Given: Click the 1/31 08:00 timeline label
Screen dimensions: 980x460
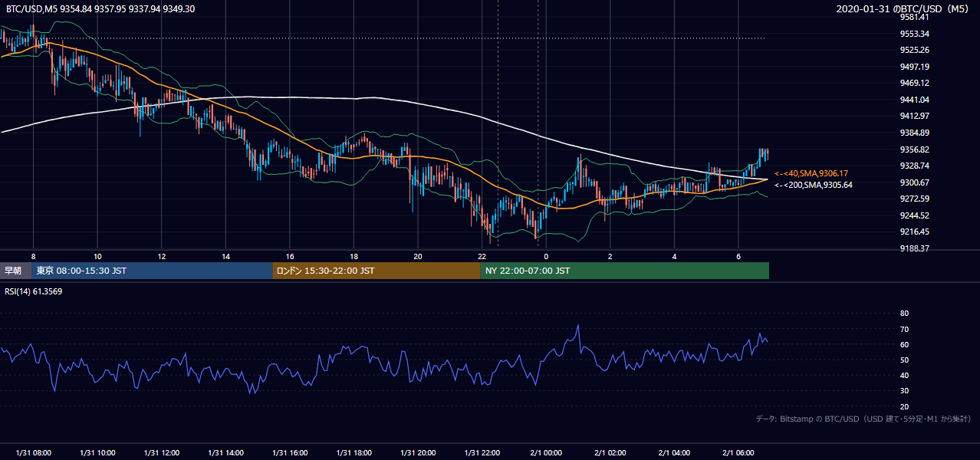Looking at the screenshot, I should [33, 453].
